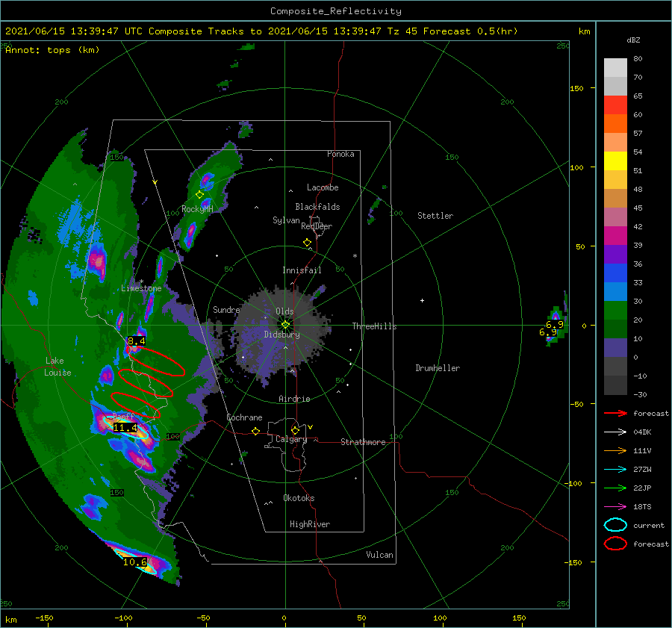Pick the magenta 42-39 dBZ swatch
The width and height of the screenshot is (672, 628).
coord(615,236)
